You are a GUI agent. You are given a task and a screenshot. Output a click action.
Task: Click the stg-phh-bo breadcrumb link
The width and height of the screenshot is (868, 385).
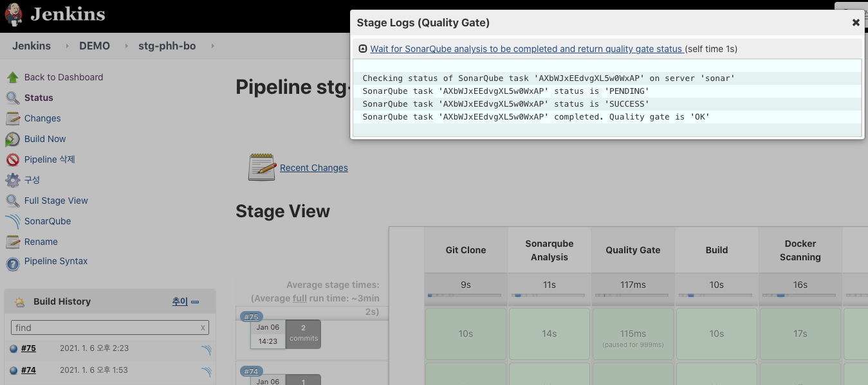pos(167,46)
